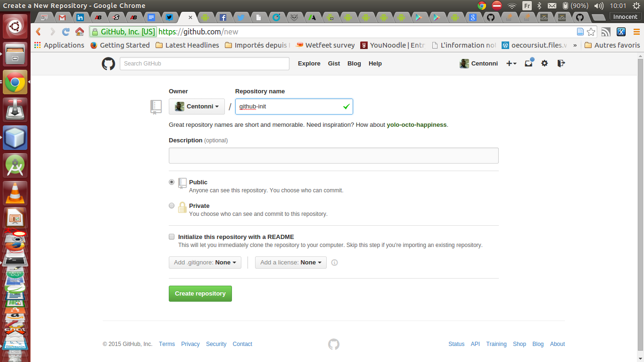Open VirtualBox cube icon in dock
Image resolution: width=644 pixels, height=362 pixels.
(15, 138)
